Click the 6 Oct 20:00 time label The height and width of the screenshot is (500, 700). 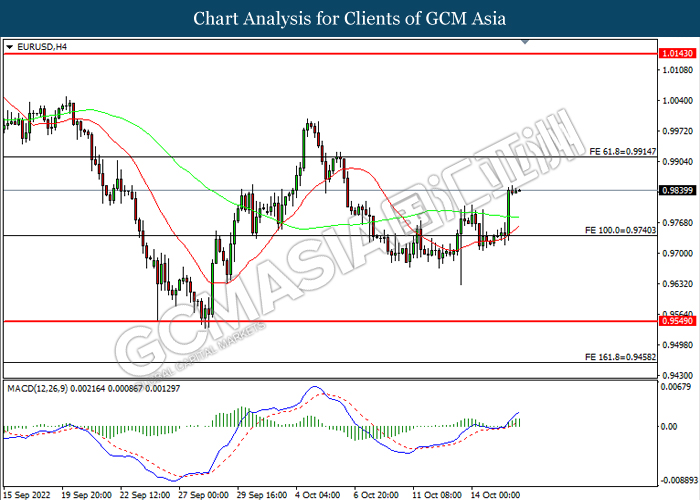(376, 495)
